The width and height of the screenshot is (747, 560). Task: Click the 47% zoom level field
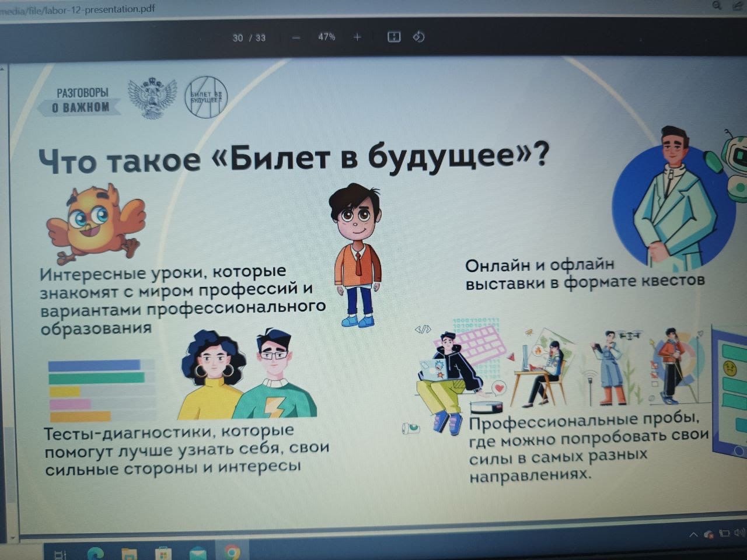326,37
